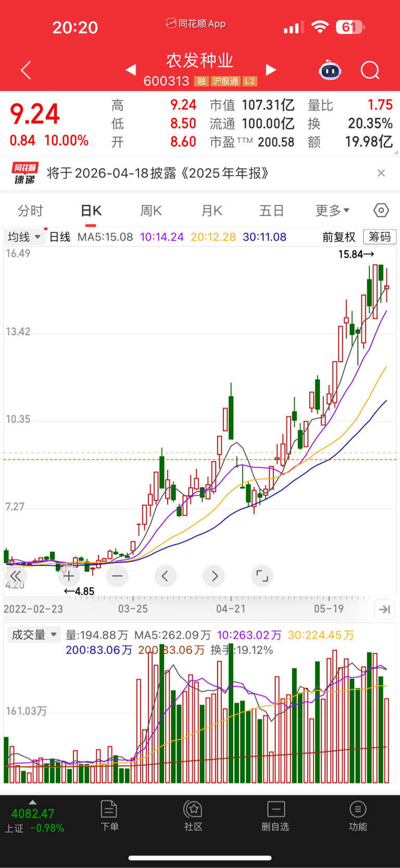Tap the 日线 period label
Screen dimensions: 400x868
[60, 237]
